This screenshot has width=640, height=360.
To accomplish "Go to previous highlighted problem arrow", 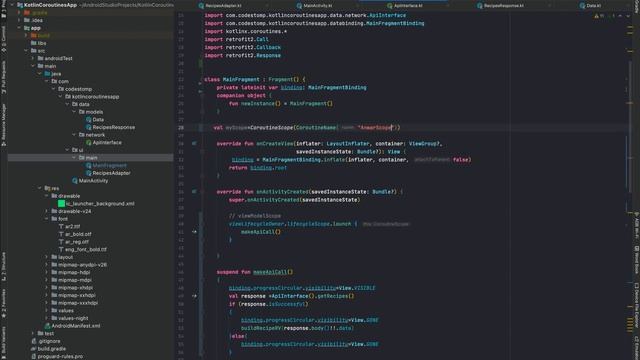I will [620, 16].
